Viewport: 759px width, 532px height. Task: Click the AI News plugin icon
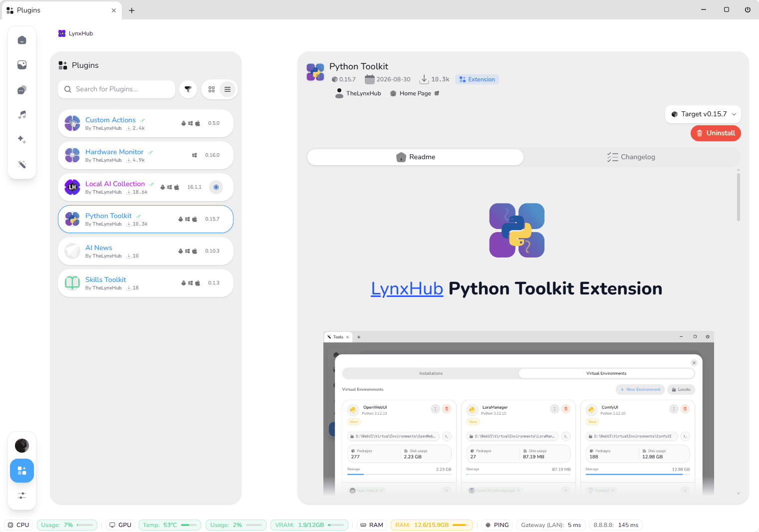click(72, 251)
